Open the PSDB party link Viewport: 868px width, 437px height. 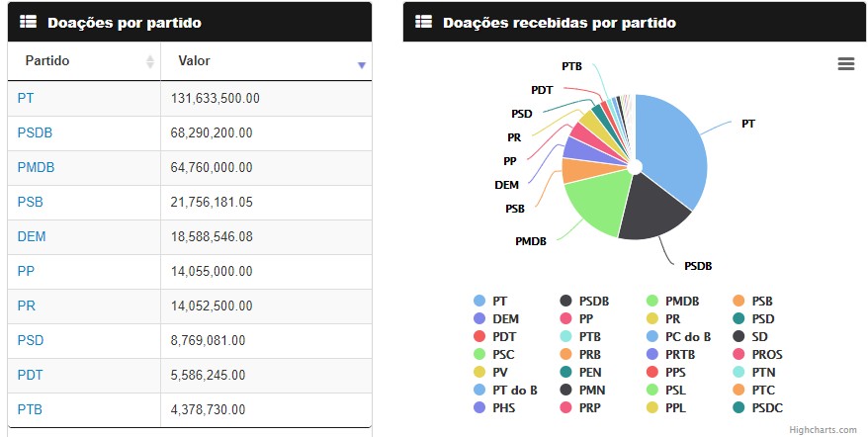pyautogui.click(x=35, y=132)
